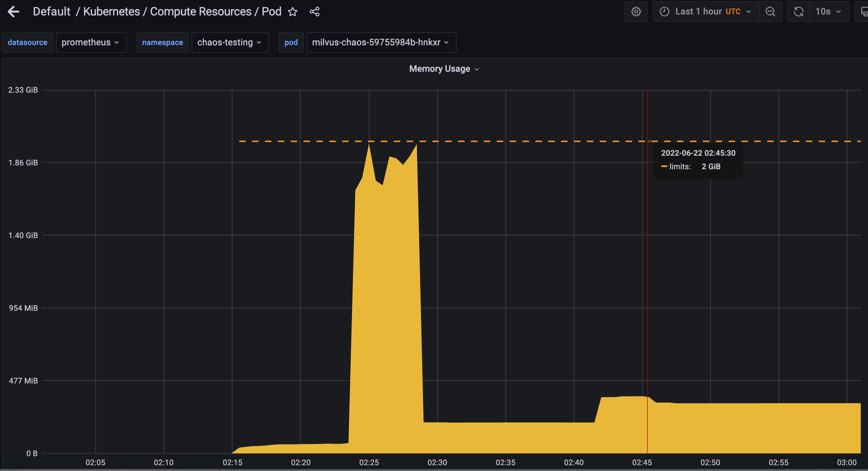868x471 pixels.
Task: Open the milvus-chaos pod selector dropdown
Action: click(x=381, y=42)
